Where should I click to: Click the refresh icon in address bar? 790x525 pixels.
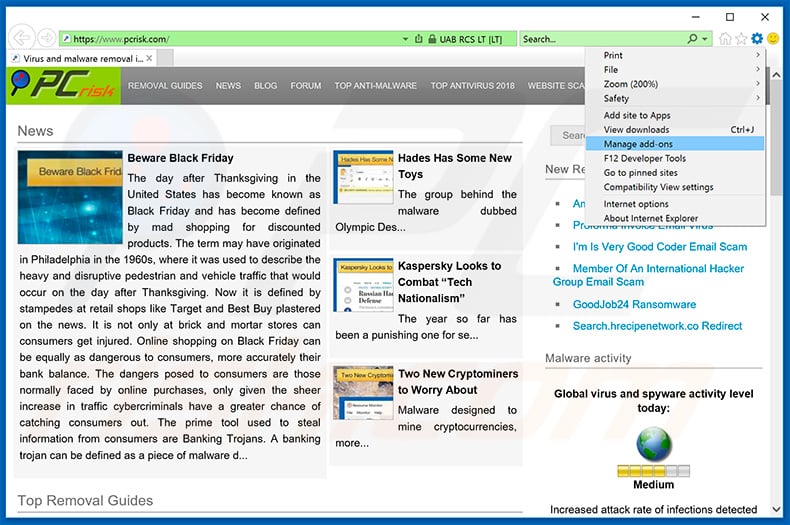[x=418, y=39]
